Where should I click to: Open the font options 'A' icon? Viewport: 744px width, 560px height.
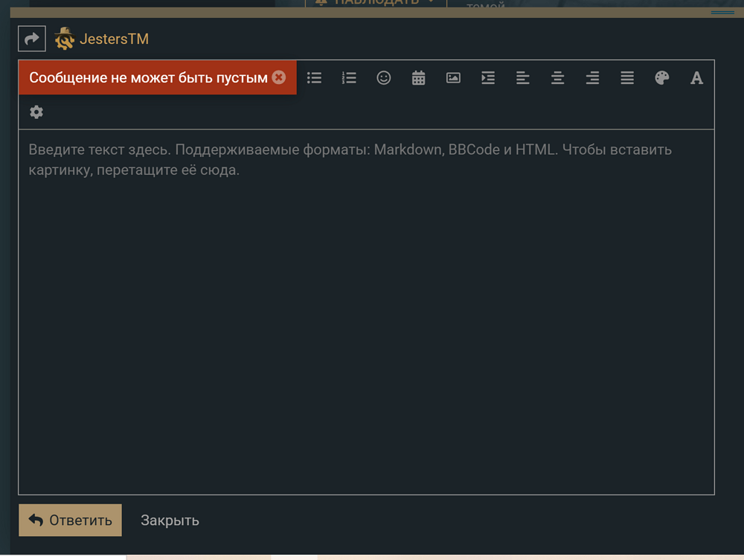tap(696, 78)
